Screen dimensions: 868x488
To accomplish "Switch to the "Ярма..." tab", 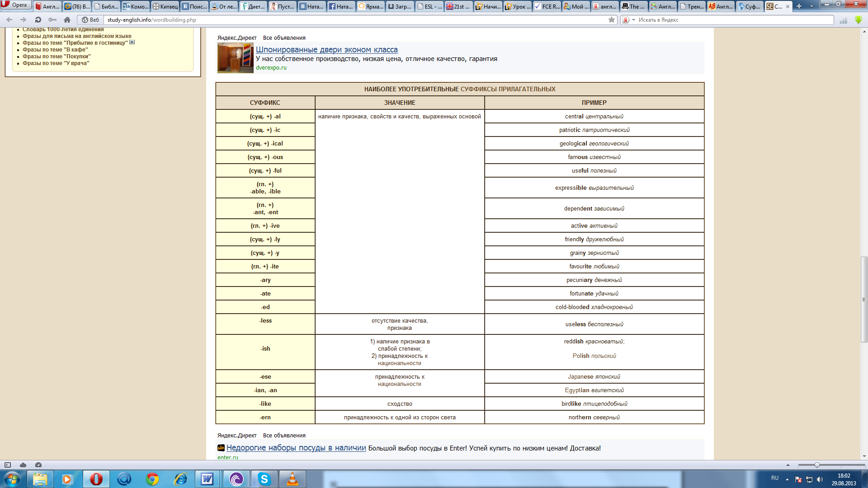I will [x=371, y=6].
